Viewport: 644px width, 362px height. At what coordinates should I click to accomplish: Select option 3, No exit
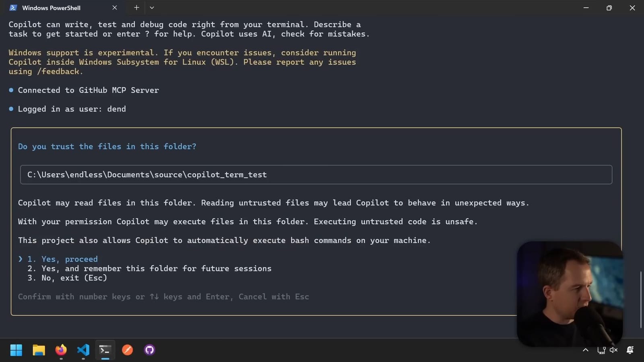[x=74, y=278]
